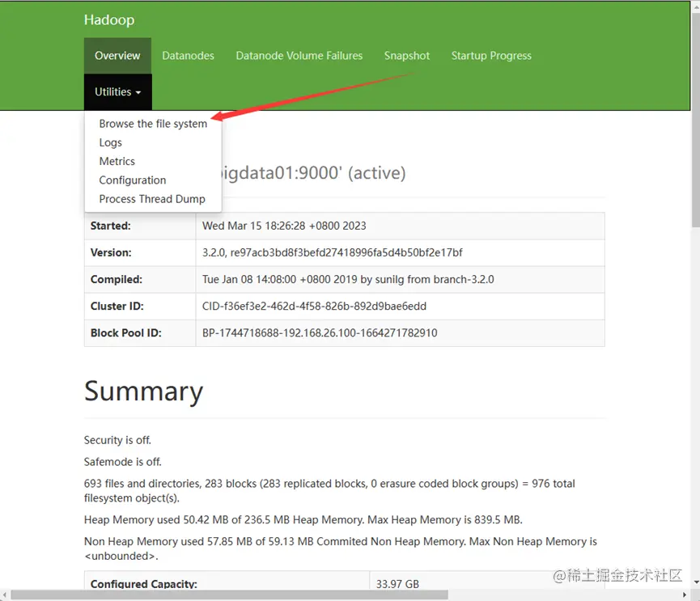Click the Non Heap Memory used line
This screenshot has width=700, height=601.
tap(340, 548)
